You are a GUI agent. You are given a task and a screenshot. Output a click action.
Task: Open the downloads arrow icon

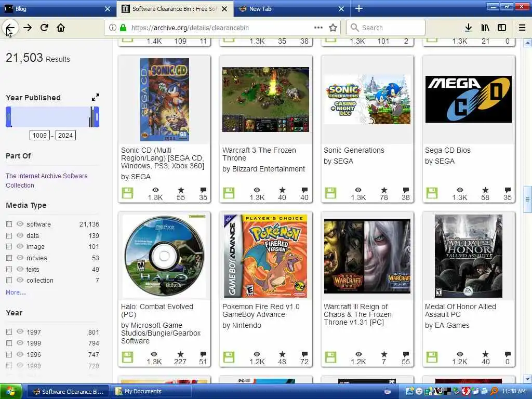pyautogui.click(x=468, y=28)
